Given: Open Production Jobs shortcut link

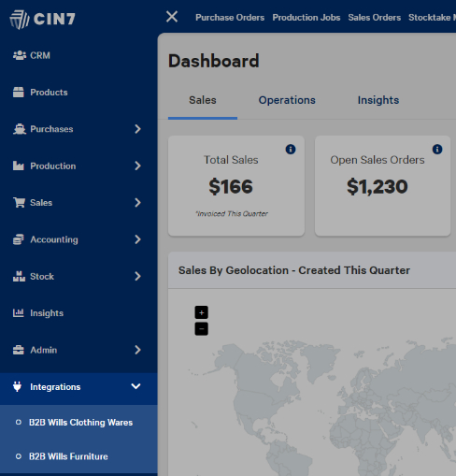Looking at the screenshot, I should [x=306, y=18].
